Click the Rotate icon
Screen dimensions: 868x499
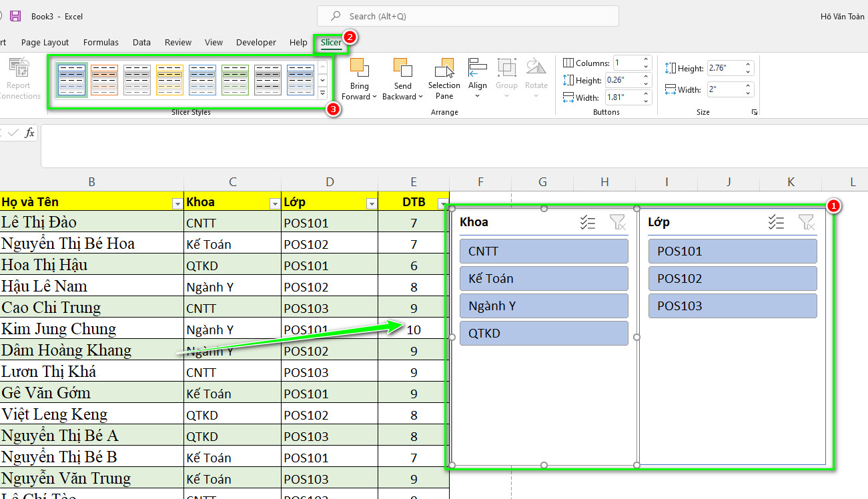click(x=536, y=67)
